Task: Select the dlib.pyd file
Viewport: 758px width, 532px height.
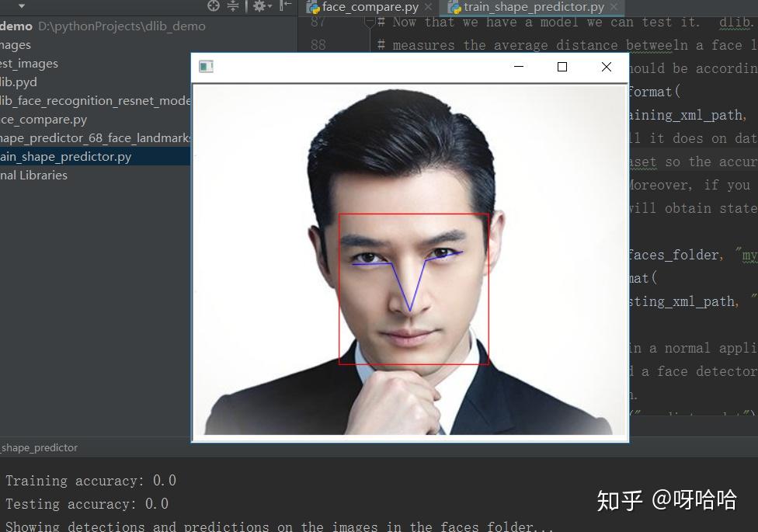Action: (x=19, y=82)
